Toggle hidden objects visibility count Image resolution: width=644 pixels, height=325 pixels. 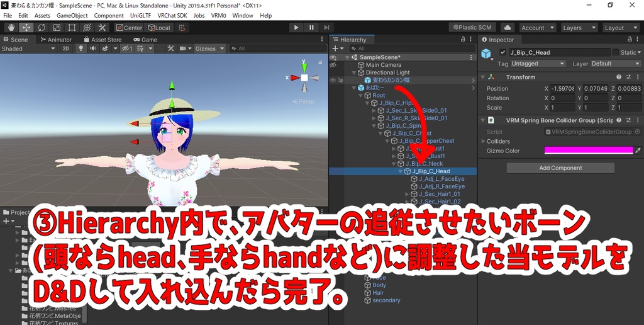pyautogui.click(x=127, y=48)
